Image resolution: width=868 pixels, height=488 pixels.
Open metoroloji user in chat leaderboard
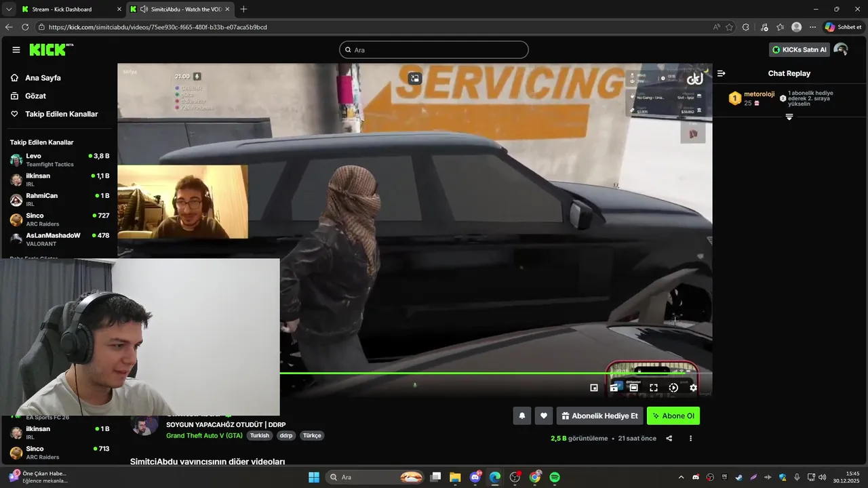[x=759, y=94]
